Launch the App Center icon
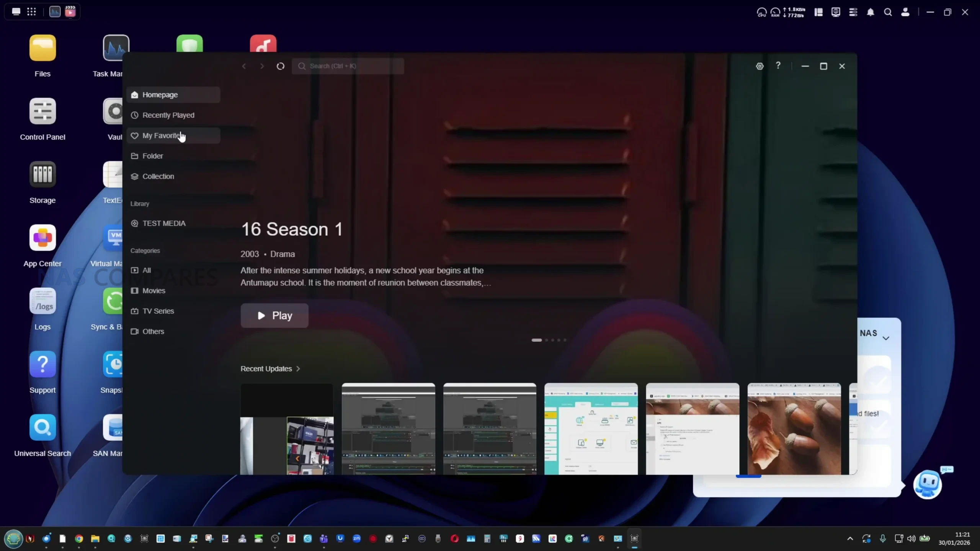Image resolution: width=980 pixels, height=551 pixels. (42, 238)
